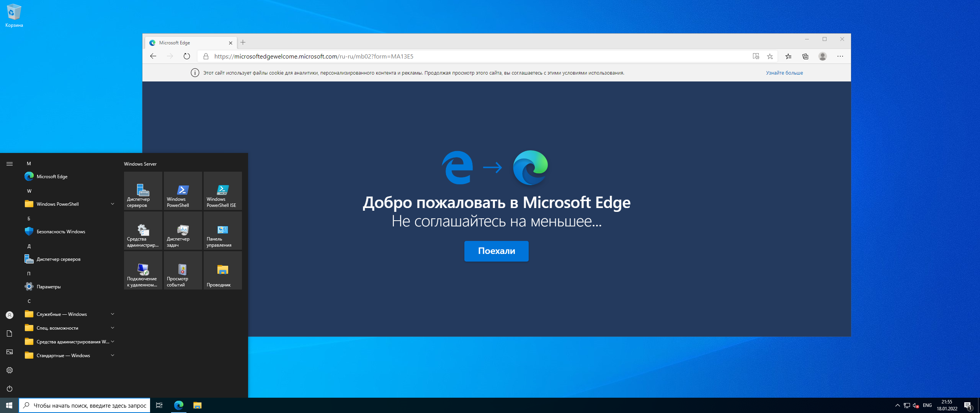Open the 'Диспетчер серверов' tile

coord(143,191)
